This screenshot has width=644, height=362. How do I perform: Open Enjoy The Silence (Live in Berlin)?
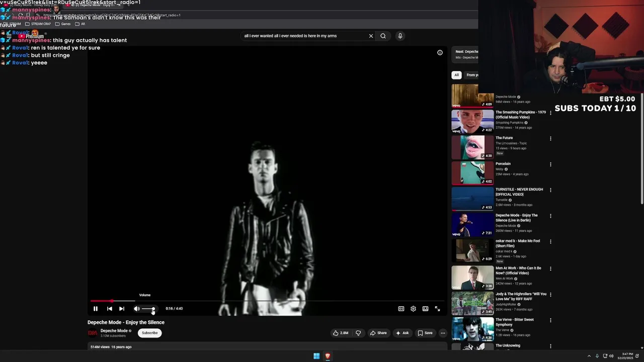coord(517,218)
